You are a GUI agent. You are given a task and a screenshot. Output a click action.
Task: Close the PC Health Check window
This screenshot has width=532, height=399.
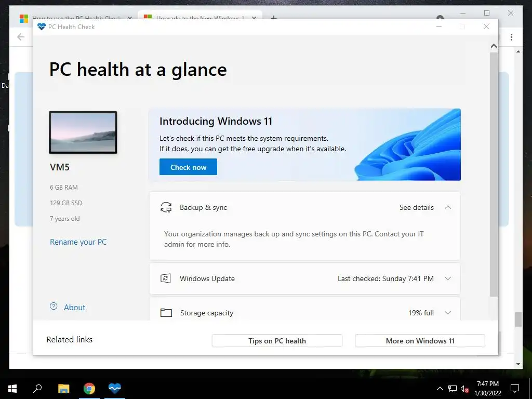pos(486,26)
